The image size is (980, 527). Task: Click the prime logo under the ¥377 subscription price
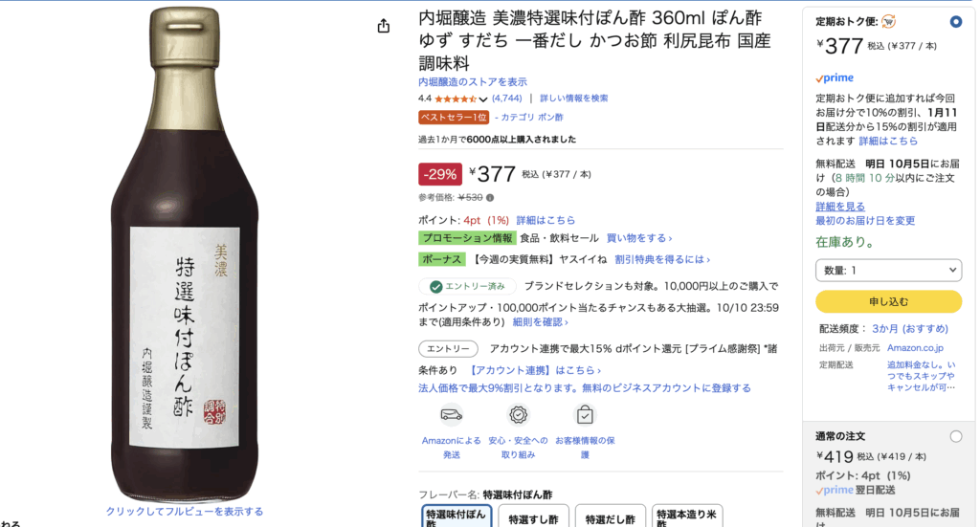(834, 78)
